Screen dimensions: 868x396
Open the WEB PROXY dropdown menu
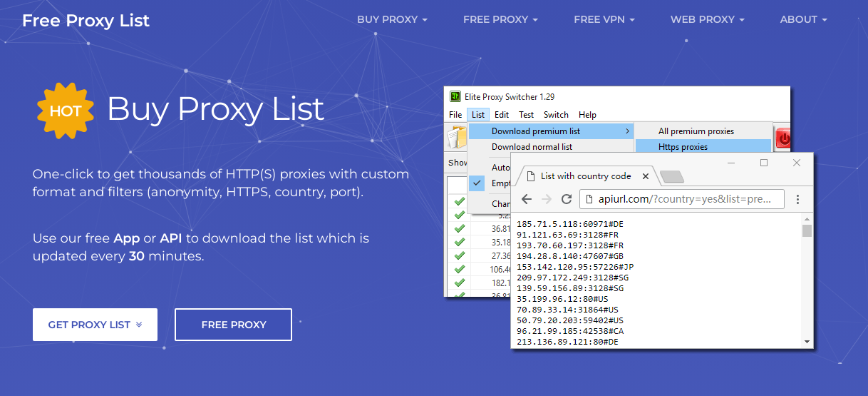[x=707, y=19]
